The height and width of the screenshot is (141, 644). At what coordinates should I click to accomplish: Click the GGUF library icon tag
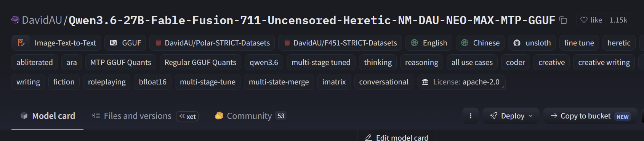(113, 43)
